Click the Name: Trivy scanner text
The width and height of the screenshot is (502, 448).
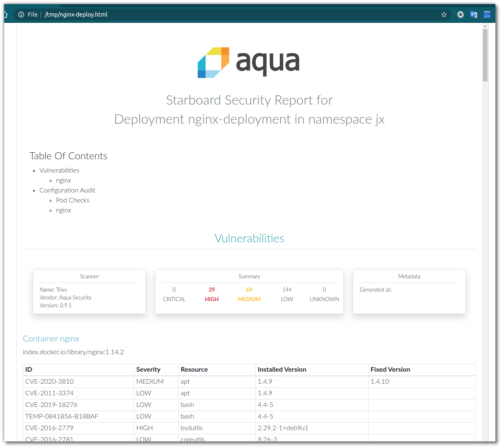[53, 290]
